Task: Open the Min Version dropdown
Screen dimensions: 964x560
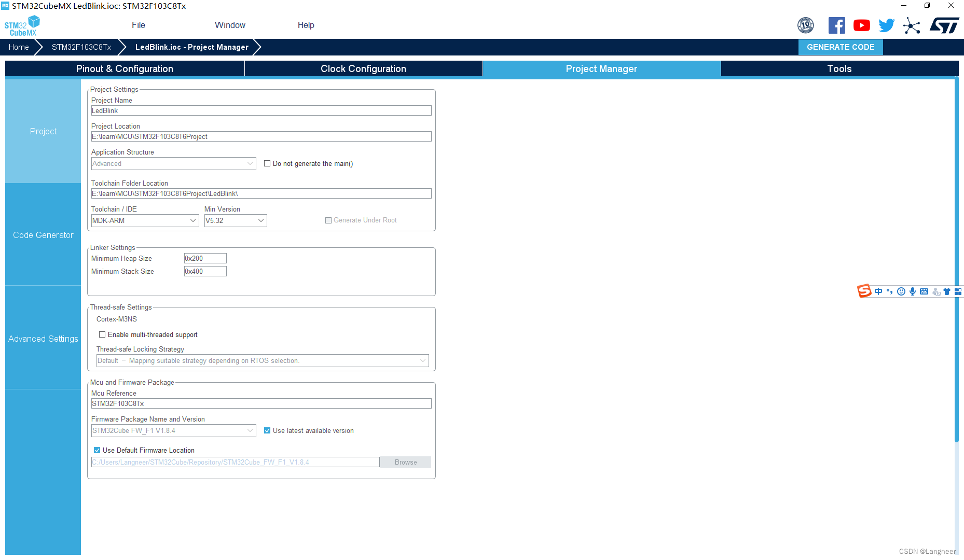Action: click(x=236, y=220)
